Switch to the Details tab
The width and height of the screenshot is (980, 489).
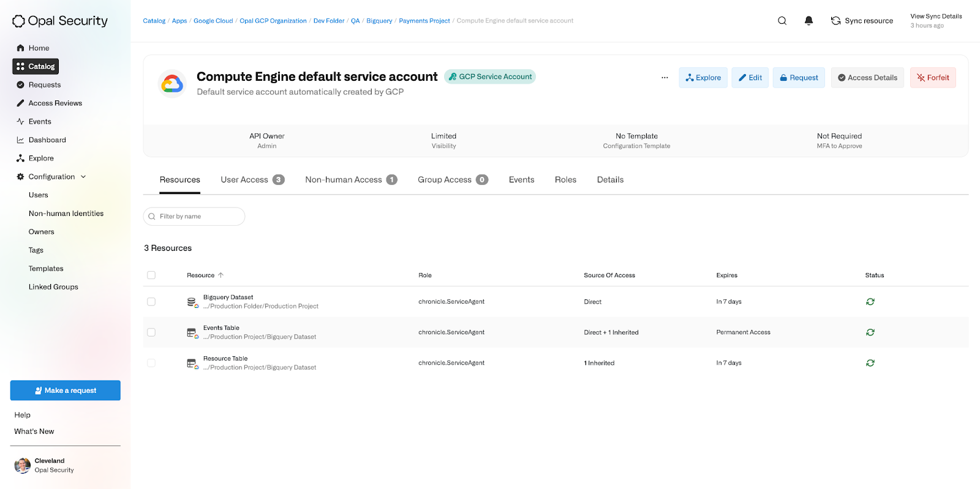611,179
